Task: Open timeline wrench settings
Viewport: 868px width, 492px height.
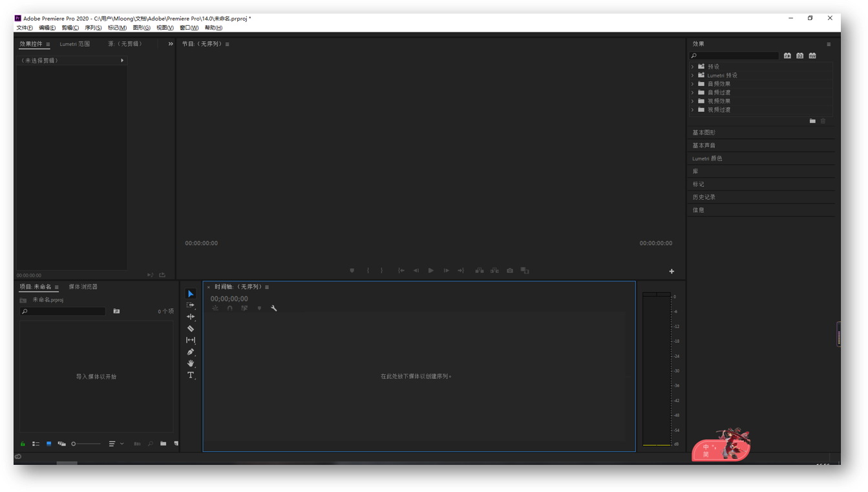Action: pyautogui.click(x=274, y=308)
